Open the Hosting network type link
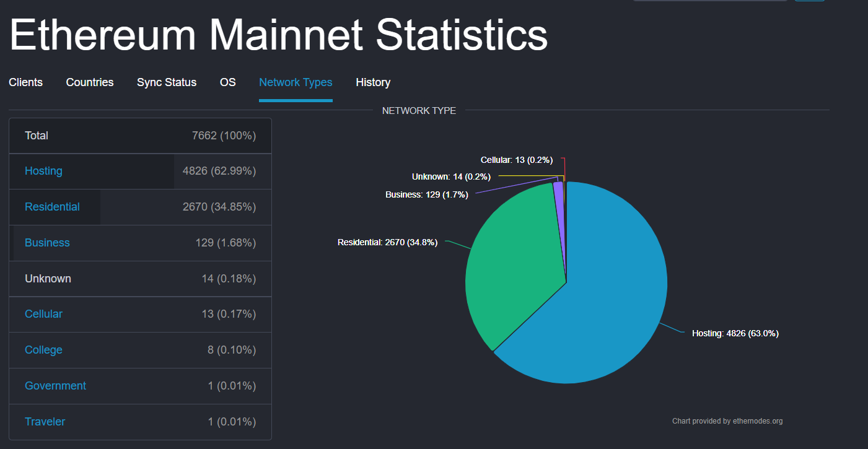This screenshot has height=449, width=868. 43,171
